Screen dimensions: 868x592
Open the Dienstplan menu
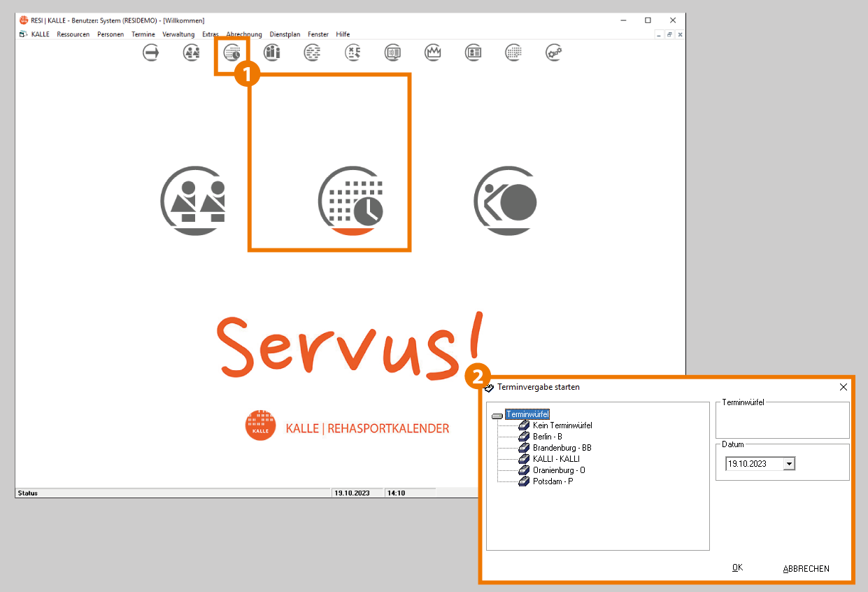pos(285,34)
